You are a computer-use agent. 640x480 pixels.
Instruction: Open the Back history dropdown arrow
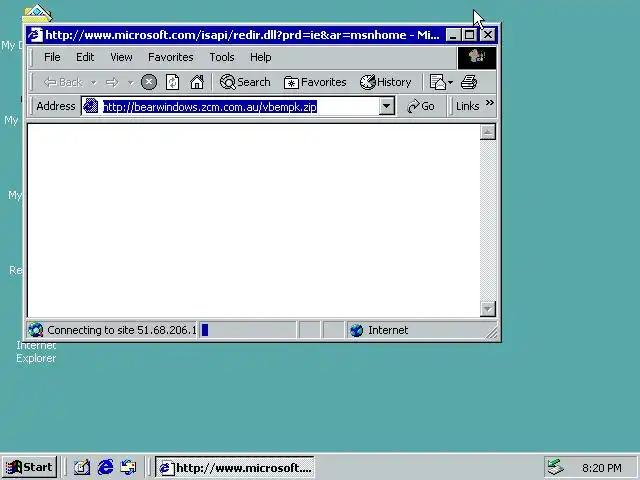tap(94, 83)
